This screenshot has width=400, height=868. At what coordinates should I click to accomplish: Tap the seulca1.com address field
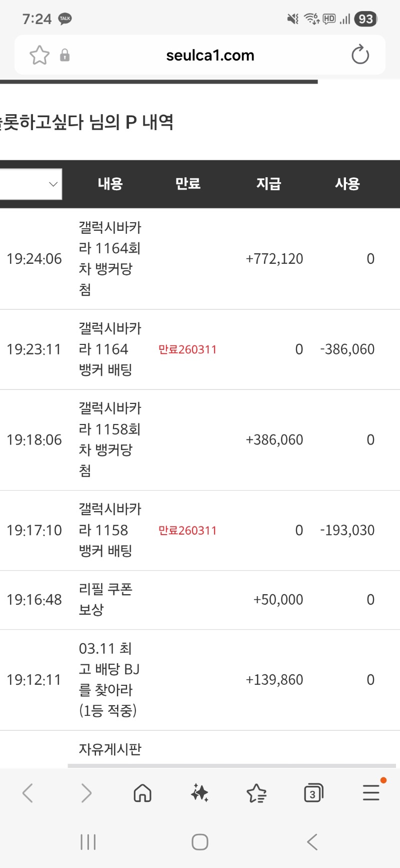click(210, 55)
